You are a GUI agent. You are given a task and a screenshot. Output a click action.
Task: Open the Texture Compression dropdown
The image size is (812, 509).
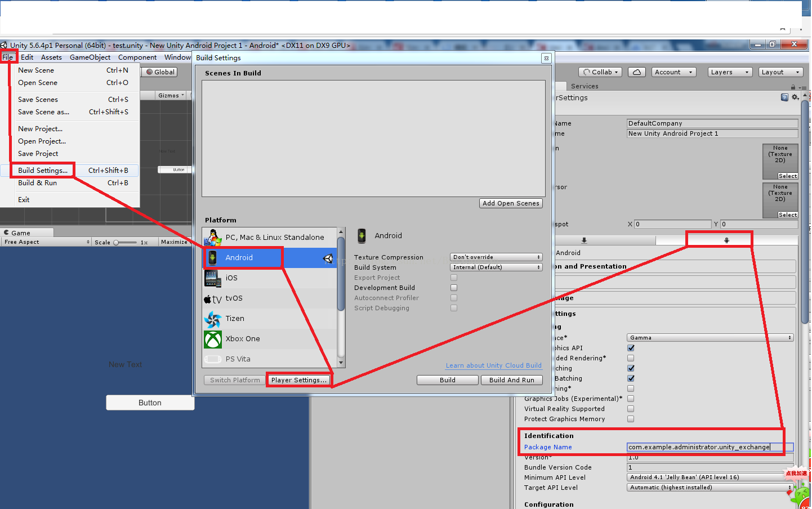(496, 257)
